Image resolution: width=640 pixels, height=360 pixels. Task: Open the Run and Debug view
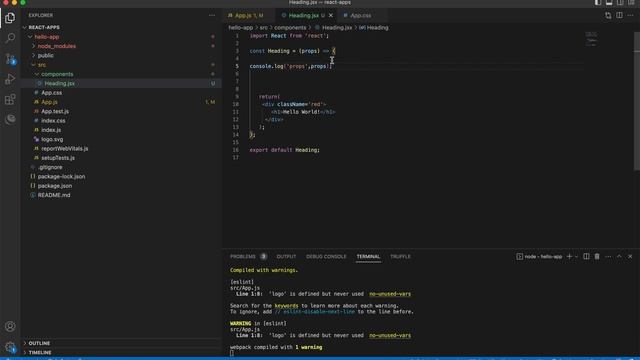10,79
